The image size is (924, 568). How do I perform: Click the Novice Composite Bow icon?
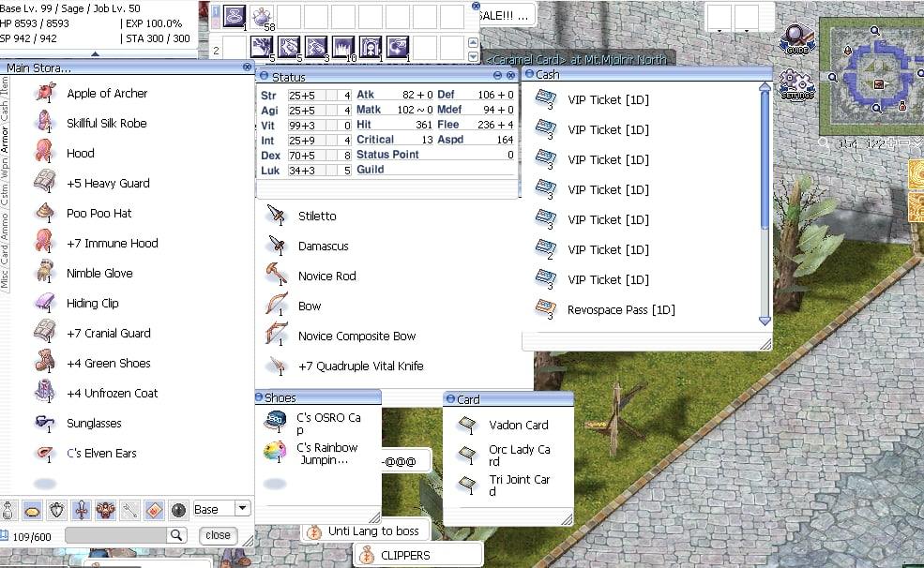277,335
